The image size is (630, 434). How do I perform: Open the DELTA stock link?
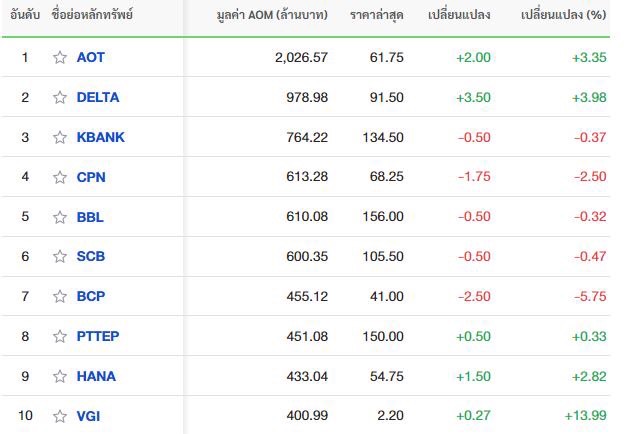98,97
